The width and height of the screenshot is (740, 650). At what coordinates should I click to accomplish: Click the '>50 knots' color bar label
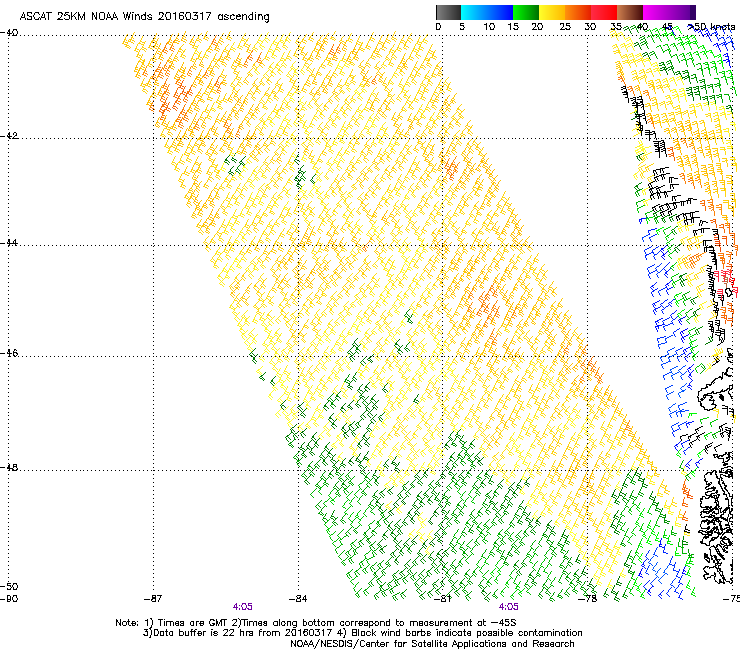pyautogui.click(x=711, y=27)
